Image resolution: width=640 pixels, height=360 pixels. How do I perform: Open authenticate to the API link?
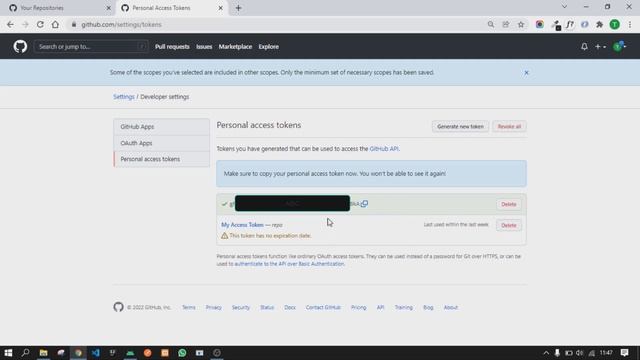click(x=289, y=264)
